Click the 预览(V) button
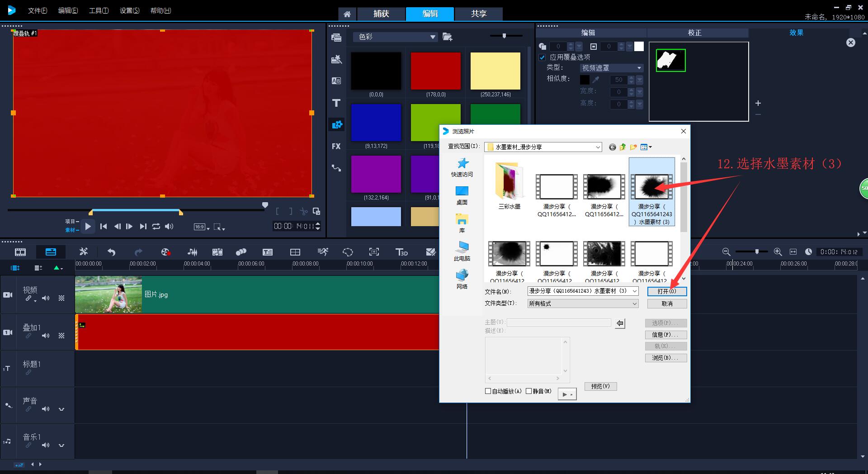868x474 pixels. [x=600, y=386]
